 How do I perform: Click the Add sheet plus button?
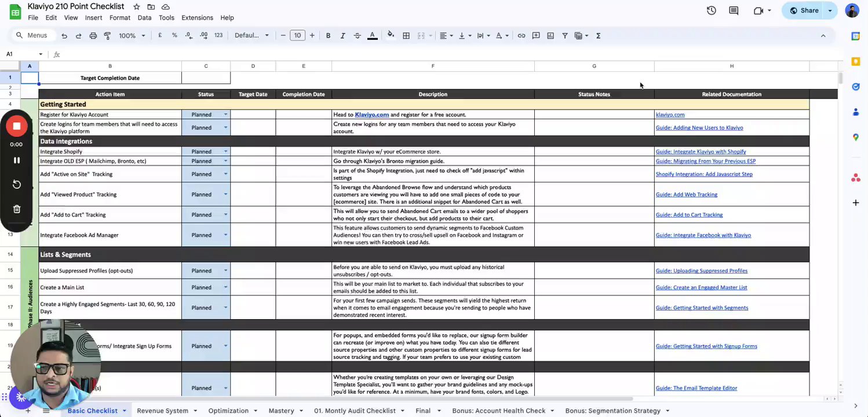click(27, 411)
